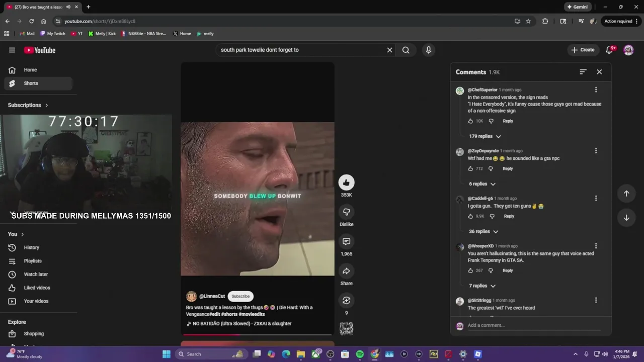This screenshot has height=362, width=644.
Task: Open options for Caddell-g6 comment
Action: (x=596, y=199)
